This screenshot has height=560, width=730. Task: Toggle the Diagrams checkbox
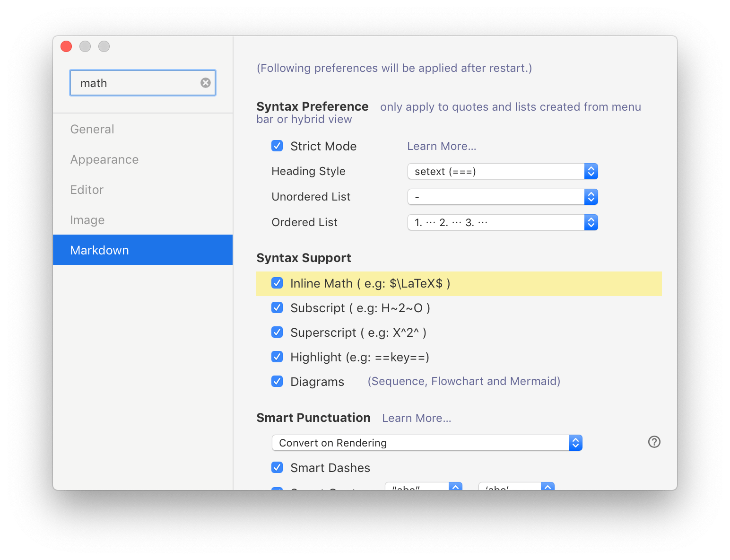pyautogui.click(x=277, y=381)
